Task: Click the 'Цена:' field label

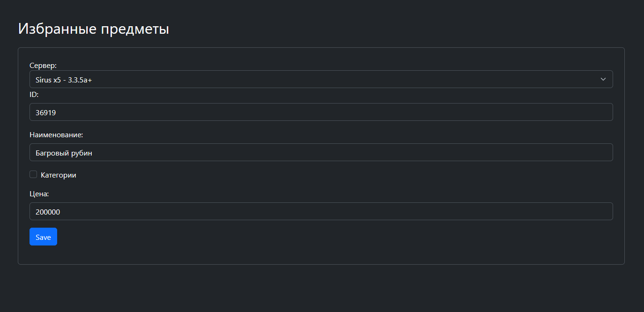Action: point(39,193)
